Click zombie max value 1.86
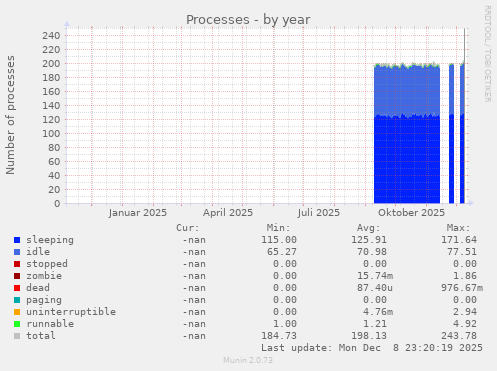 coord(465,276)
